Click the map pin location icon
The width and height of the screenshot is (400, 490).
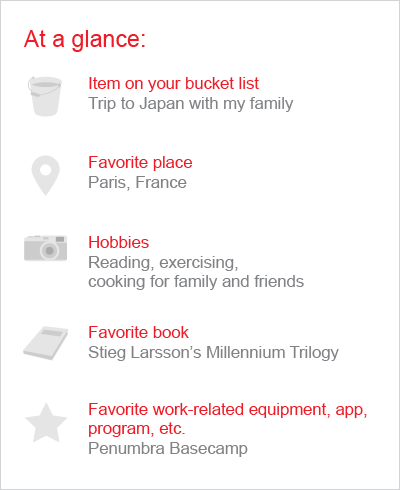pyautogui.click(x=46, y=175)
